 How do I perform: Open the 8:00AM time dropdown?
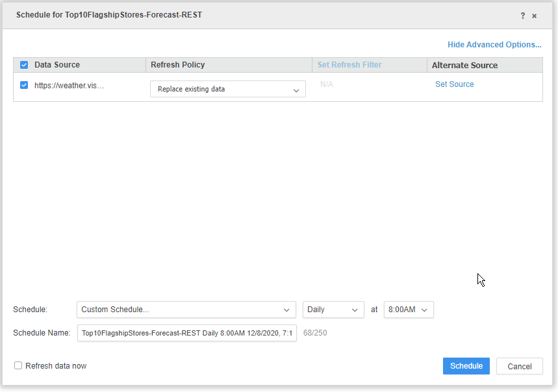coord(409,310)
